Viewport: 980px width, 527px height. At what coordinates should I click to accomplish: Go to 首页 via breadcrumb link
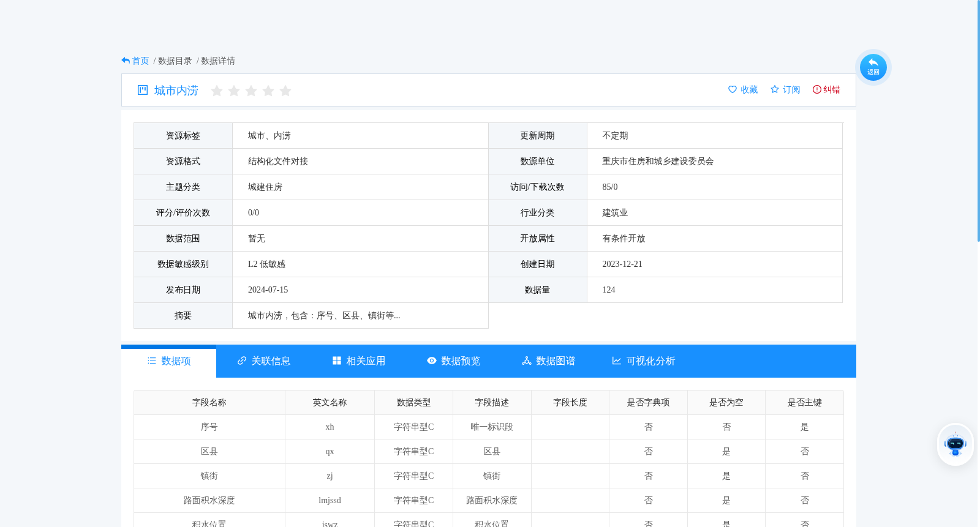141,61
